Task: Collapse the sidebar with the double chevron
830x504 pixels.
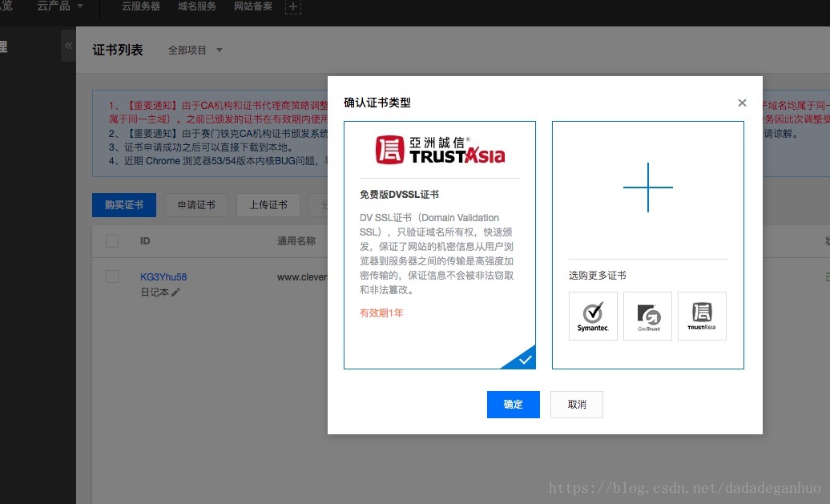Action: (x=68, y=46)
